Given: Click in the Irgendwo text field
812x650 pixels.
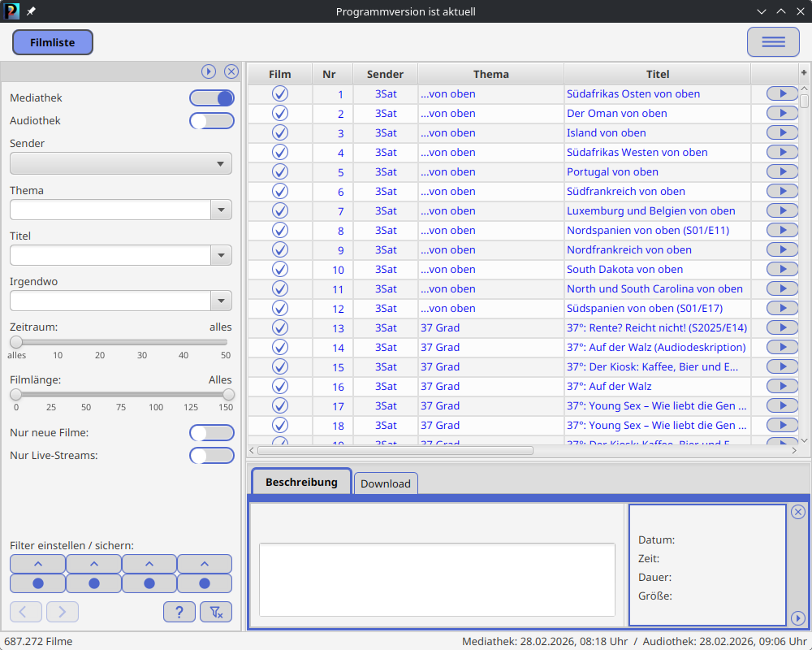Looking at the screenshot, I should pyautogui.click(x=110, y=301).
